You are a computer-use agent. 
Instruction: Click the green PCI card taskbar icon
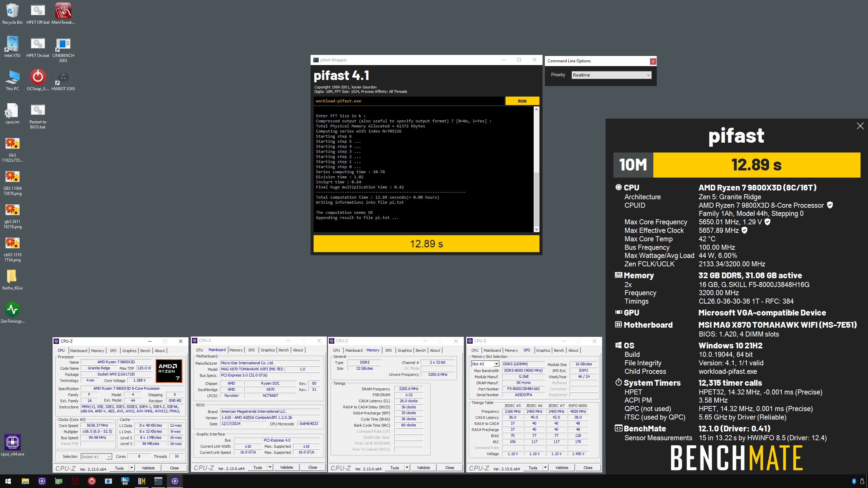coord(58,481)
